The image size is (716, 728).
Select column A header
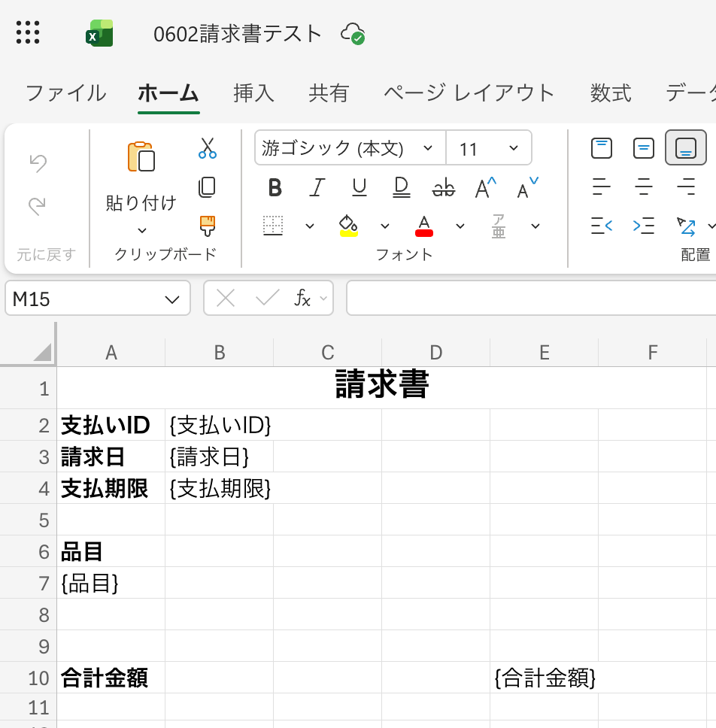(111, 353)
